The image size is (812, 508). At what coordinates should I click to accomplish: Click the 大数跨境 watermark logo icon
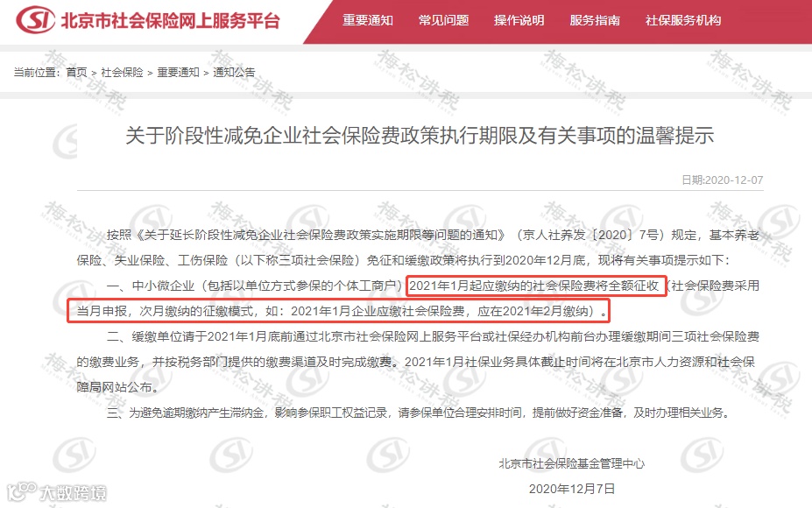click(x=22, y=490)
